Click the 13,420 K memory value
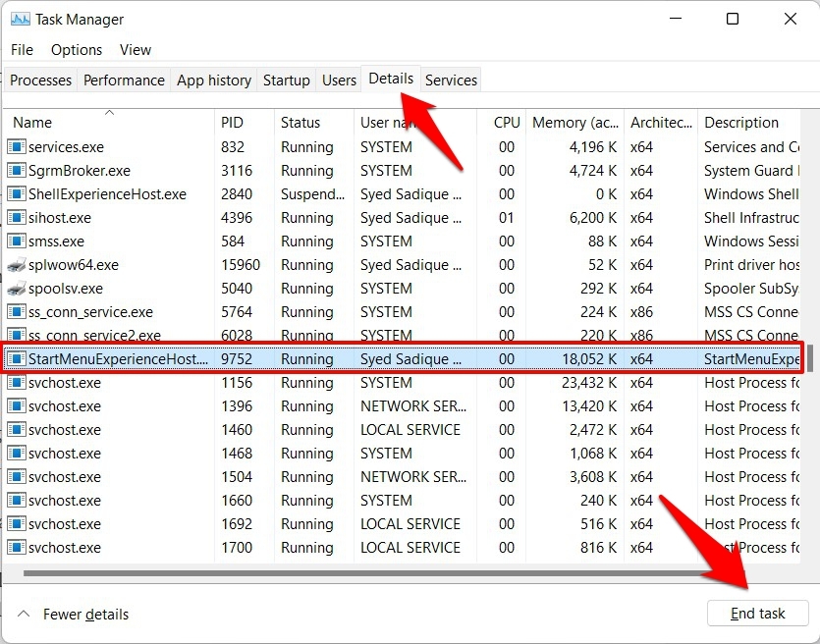820x644 pixels. pos(589,406)
